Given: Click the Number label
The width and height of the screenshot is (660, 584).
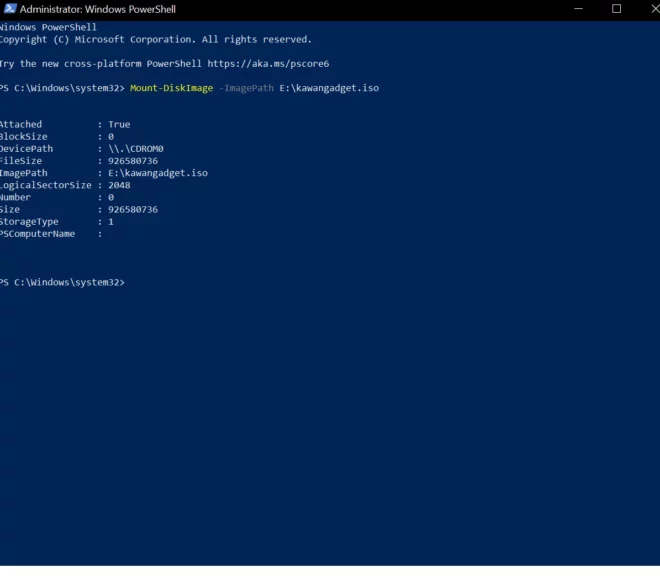Looking at the screenshot, I should coord(15,197).
